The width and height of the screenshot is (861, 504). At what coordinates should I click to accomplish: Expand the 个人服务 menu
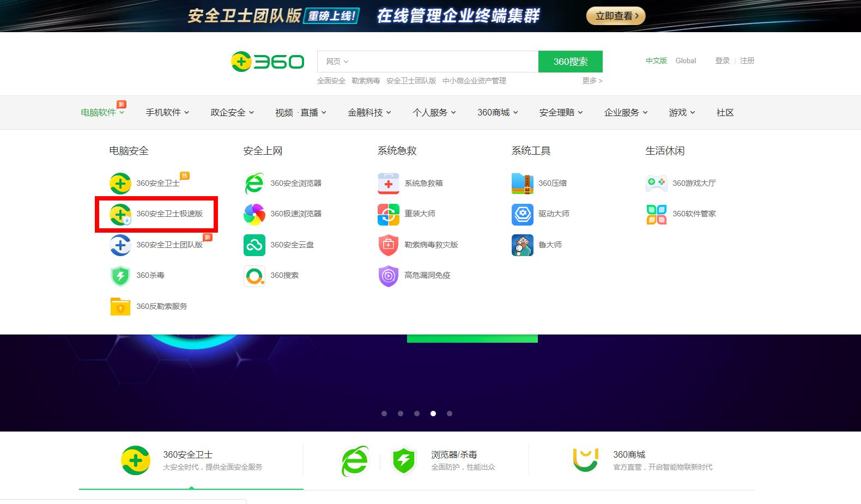[434, 112]
